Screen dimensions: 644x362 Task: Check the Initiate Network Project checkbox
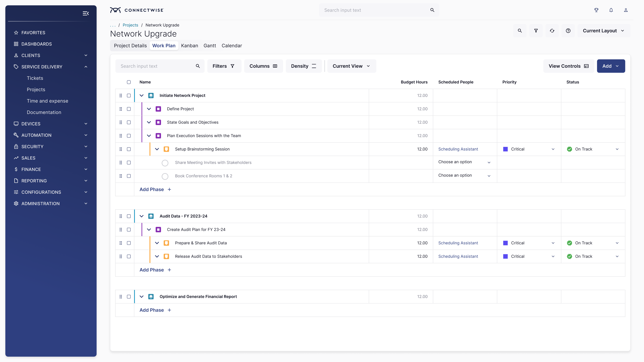point(129,95)
